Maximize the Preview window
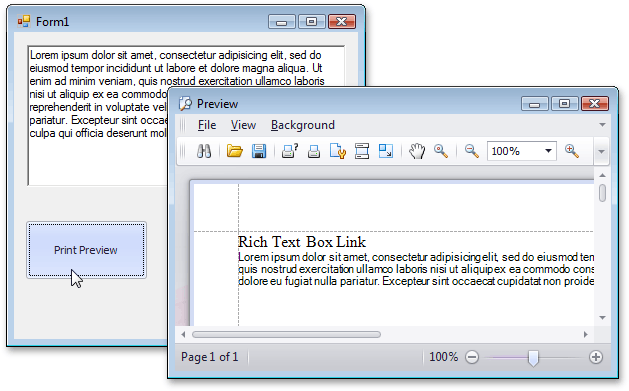 click(x=564, y=104)
